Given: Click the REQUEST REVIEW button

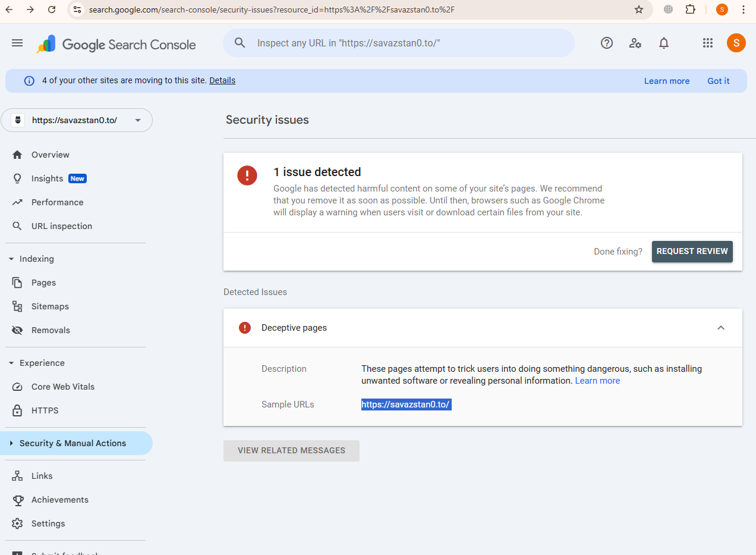Looking at the screenshot, I should tap(692, 252).
